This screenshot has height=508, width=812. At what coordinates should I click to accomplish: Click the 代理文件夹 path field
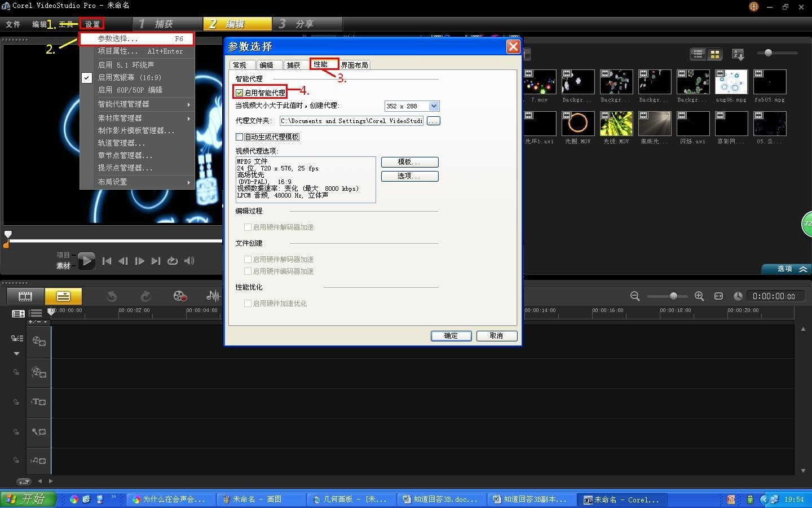tap(351, 121)
